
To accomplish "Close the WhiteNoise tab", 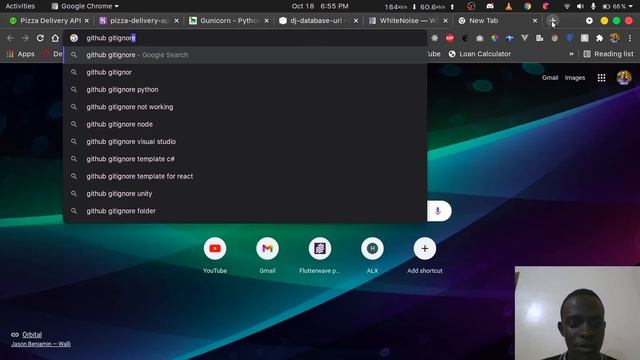I will (x=445, y=20).
